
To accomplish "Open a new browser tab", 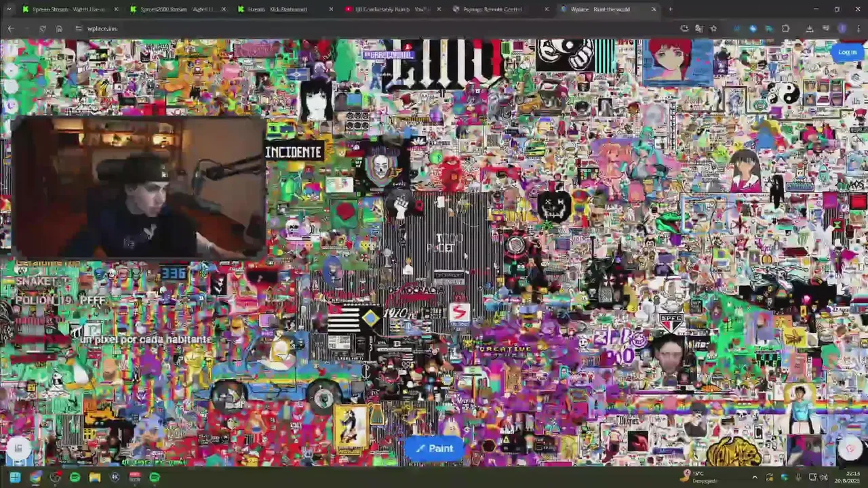I will [671, 9].
